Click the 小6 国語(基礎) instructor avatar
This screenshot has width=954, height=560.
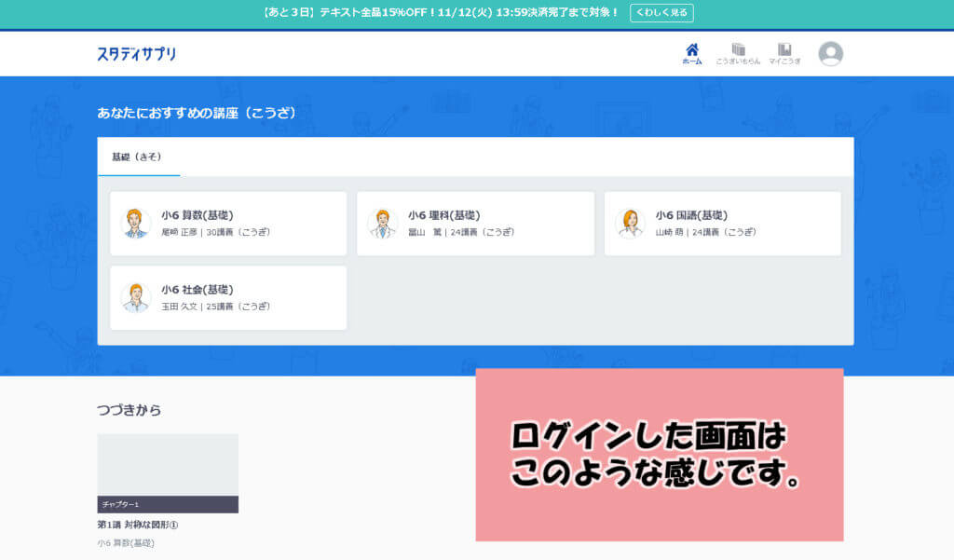tap(632, 224)
